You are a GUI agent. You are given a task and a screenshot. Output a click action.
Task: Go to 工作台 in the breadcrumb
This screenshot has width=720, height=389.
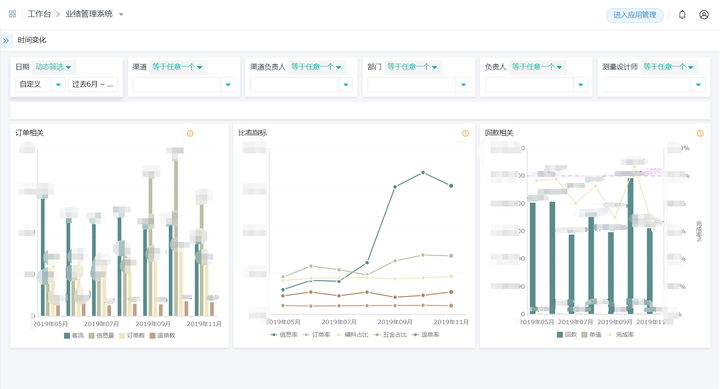[x=39, y=14]
